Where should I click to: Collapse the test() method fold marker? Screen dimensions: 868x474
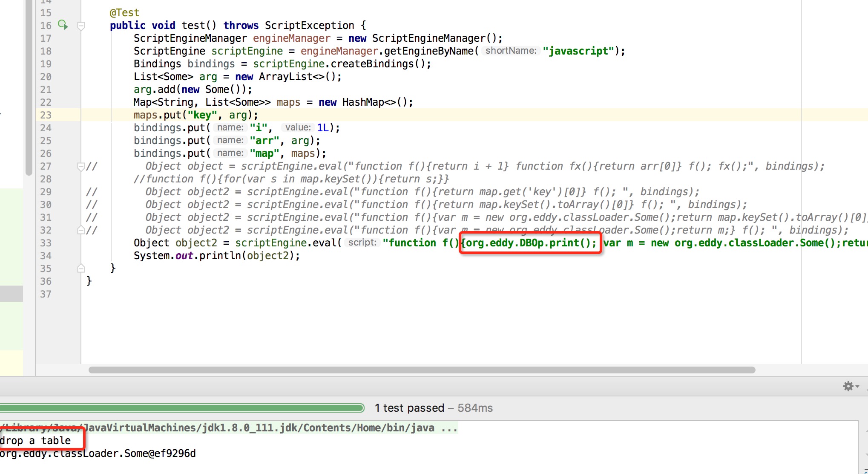pos(81,26)
